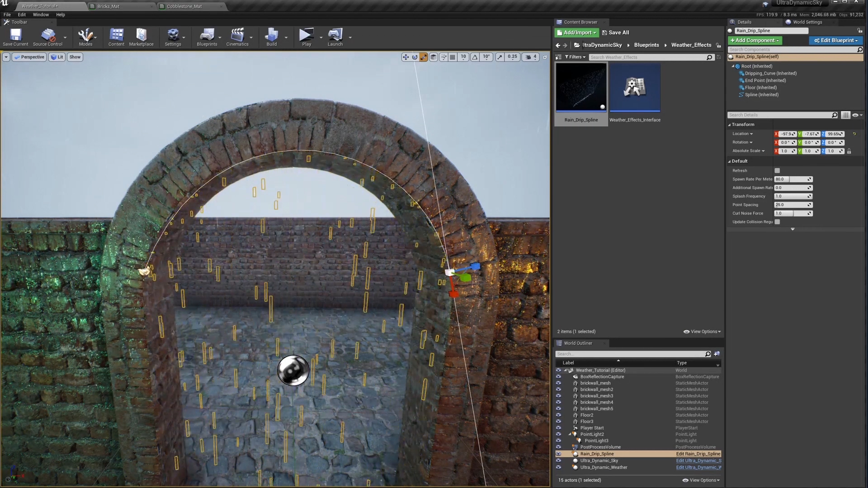
Task: Open the Perspective view mode menu
Action: [x=29, y=57]
